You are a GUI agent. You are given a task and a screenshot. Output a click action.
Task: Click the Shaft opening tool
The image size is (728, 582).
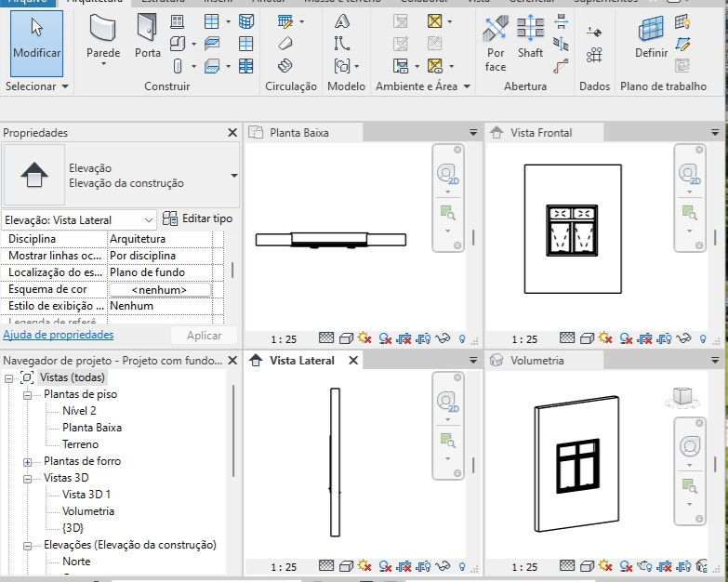(530, 35)
